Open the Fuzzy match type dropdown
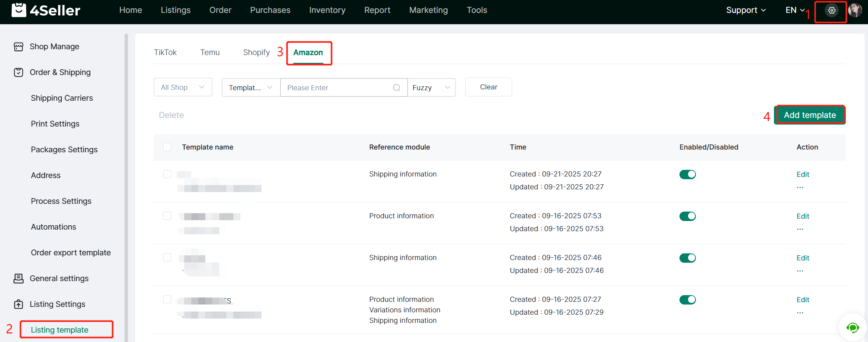 coord(431,87)
